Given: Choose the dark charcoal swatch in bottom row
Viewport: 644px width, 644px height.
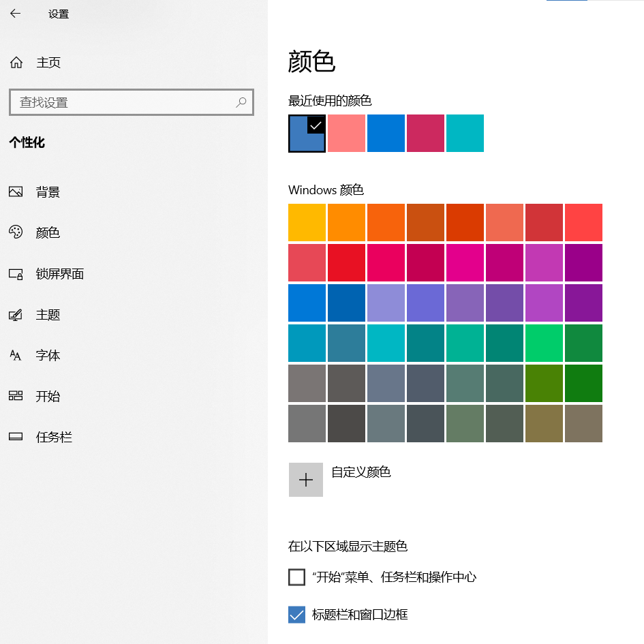Looking at the screenshot, I should (346, 424).
